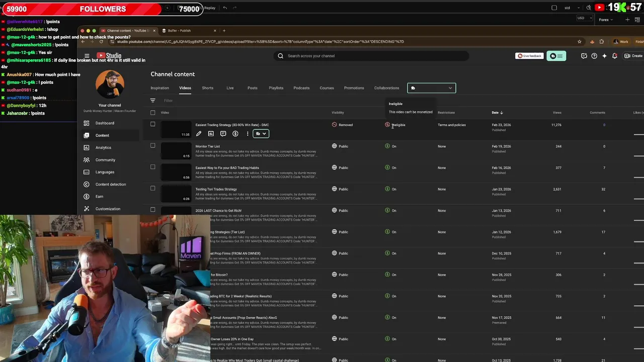644x362 pixels.
Task: Open analytics icon for Easiest Trading Strategy video
Action: [x=211, y=134]
